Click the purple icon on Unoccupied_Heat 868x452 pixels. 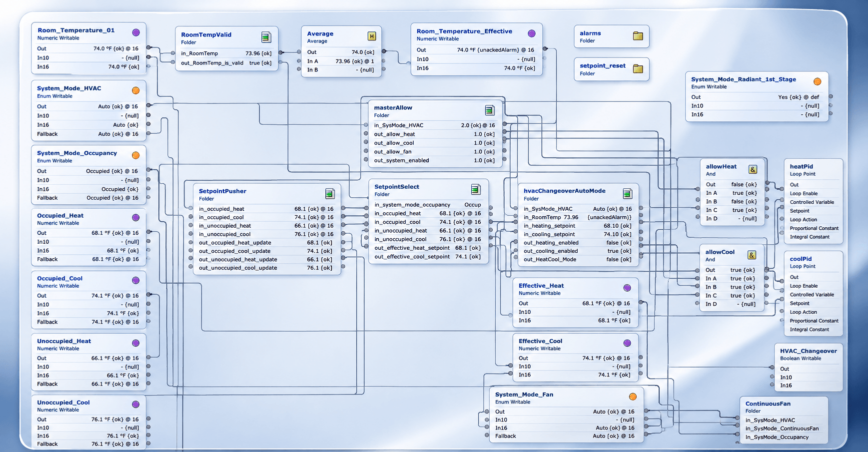pyautogui.click(x=136, y=343)
